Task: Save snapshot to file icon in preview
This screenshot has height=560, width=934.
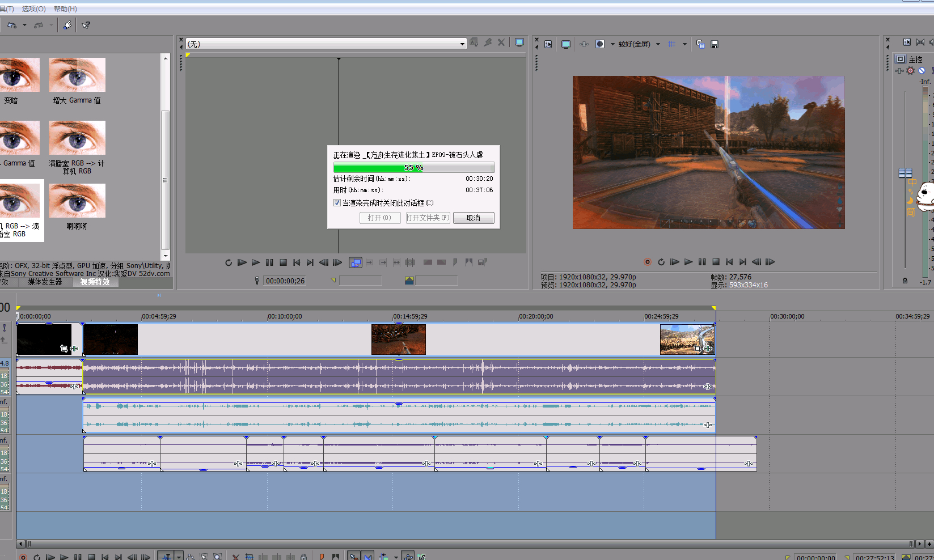Action: [x=715, y=44]
